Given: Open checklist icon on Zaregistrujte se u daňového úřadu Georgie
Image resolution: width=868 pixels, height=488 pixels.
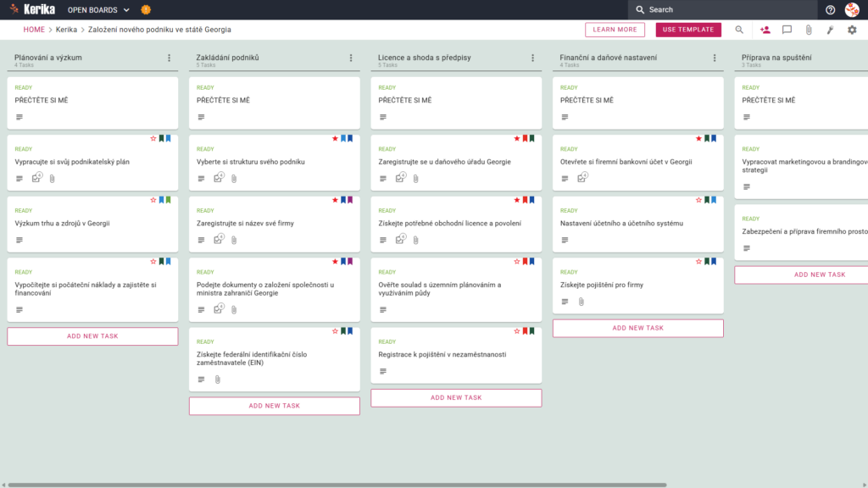Looking at the screenshot, I should coord(400,178).
